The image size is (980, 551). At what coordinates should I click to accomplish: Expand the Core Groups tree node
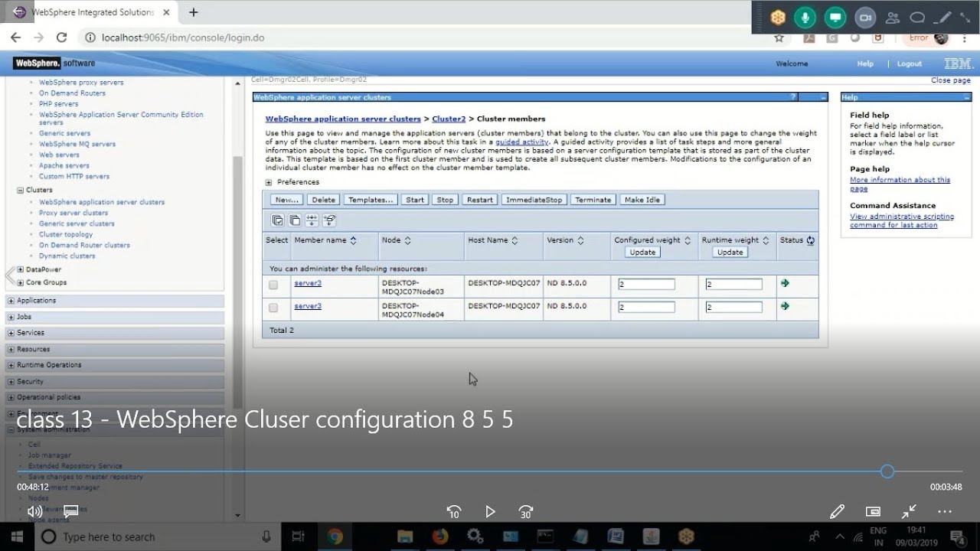(x=21, y=282)
